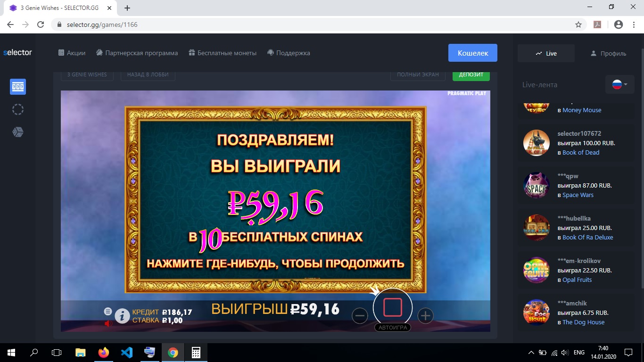Open the Поддержка support menu item
This screenshot has width=644, height=362.
(x=289, y=53)
